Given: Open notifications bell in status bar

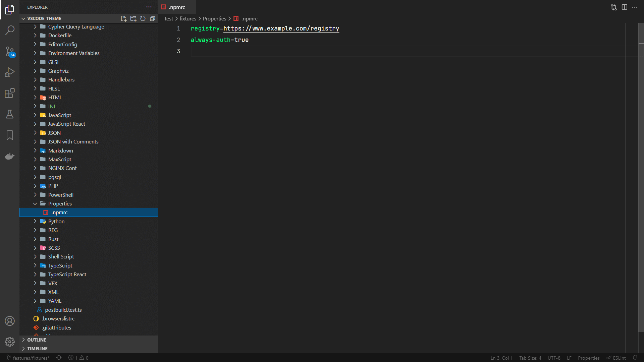Looking at the screenshot, I should pyautogui.click(x=635, y=358).
